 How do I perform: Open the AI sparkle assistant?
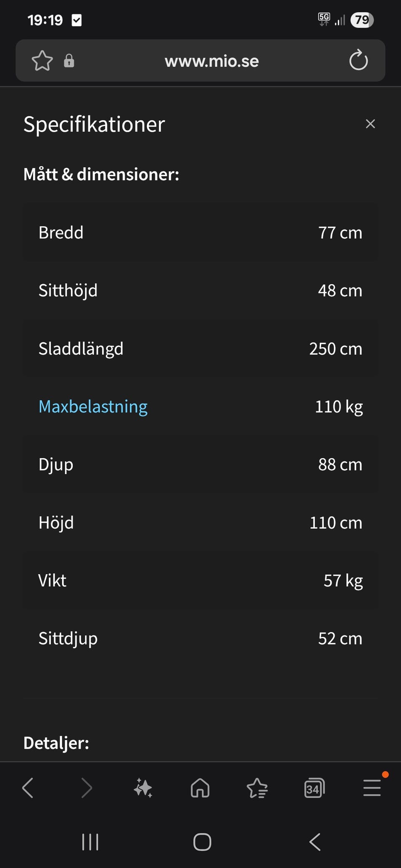click(143, 788)
